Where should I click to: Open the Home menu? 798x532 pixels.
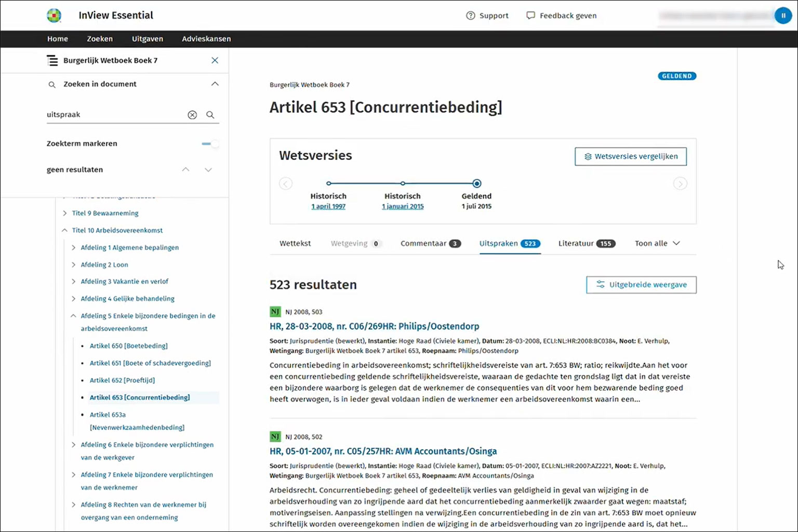click(x=58, y=39)
